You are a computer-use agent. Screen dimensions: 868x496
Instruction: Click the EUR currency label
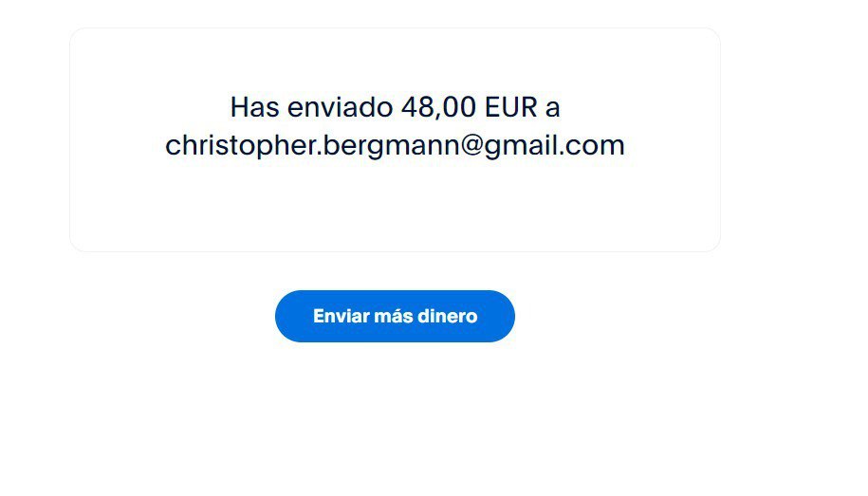point(511,107)
